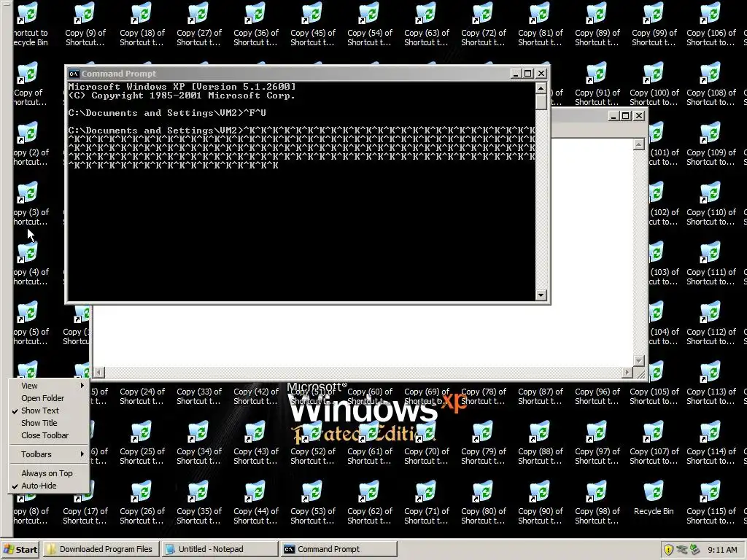Select Copy (27) of Shortcut icon

point(198,23)
